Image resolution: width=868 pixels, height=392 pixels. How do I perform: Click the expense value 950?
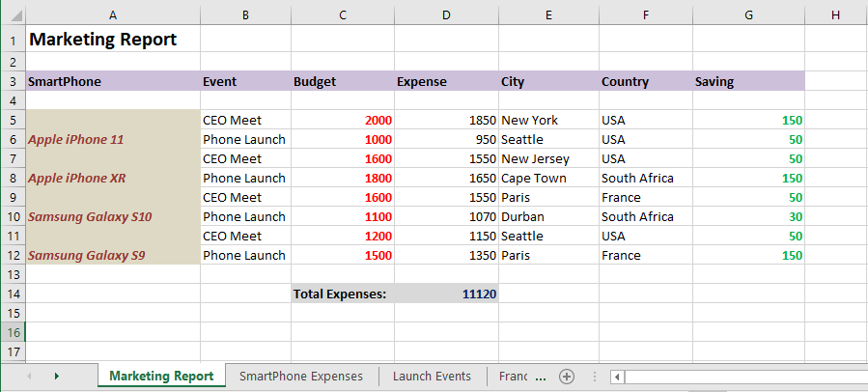click(446, 140)
